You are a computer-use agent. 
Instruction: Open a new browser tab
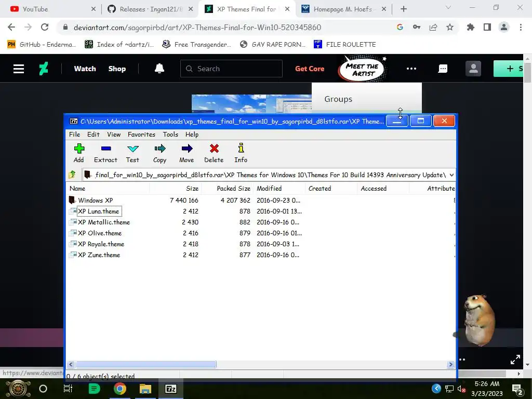point(403,9)
